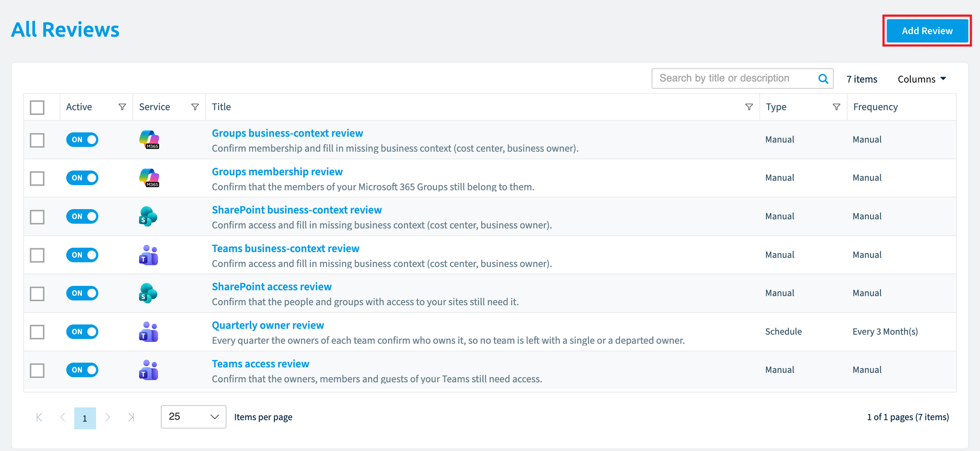This screenshot has width=980, height=451.
Task: Click Teams icon in Teams business-context review row
Action: click(148, 255)
